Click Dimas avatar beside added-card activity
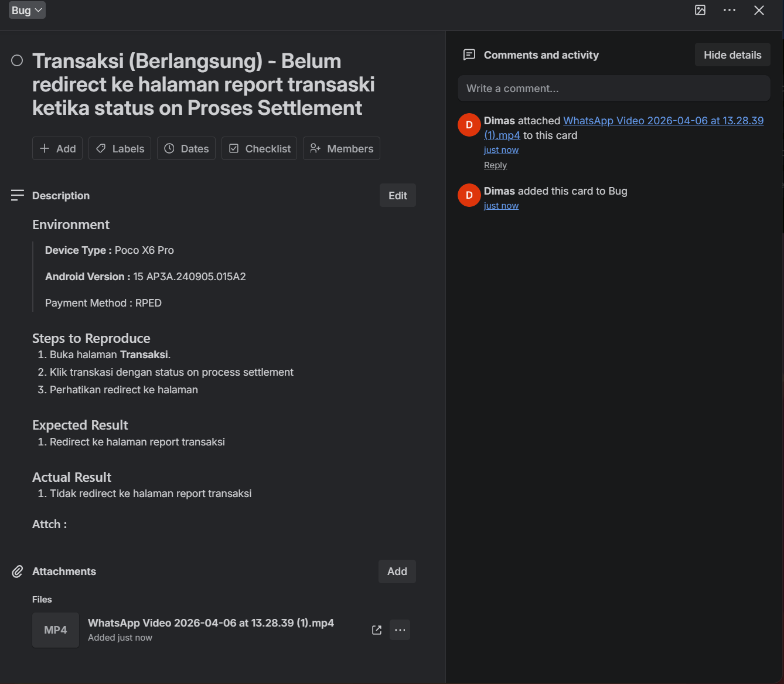This screenshot has width=784, height=684. 469,195
